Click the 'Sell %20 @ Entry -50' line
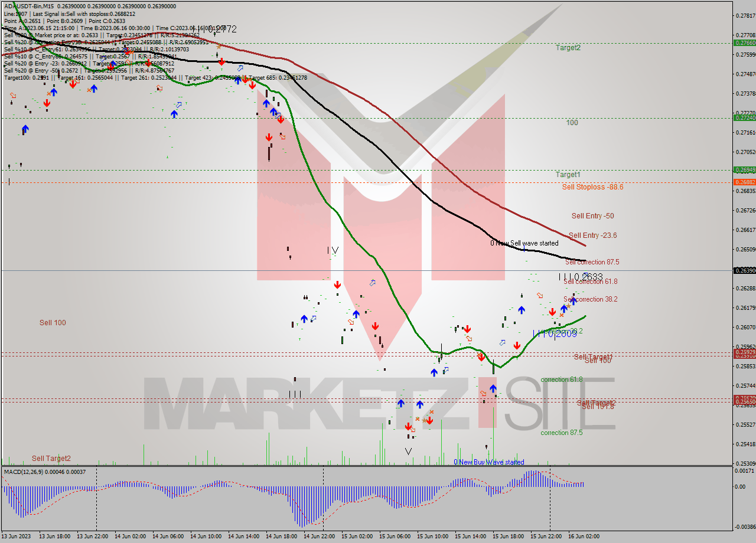756x543 pixels. point(89,70)
